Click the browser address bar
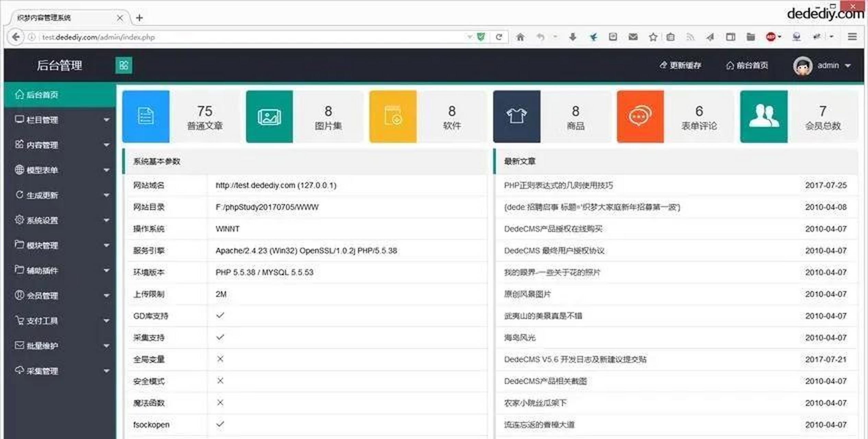This screenshot has width=868, height=439. click(x=240, y=37)
